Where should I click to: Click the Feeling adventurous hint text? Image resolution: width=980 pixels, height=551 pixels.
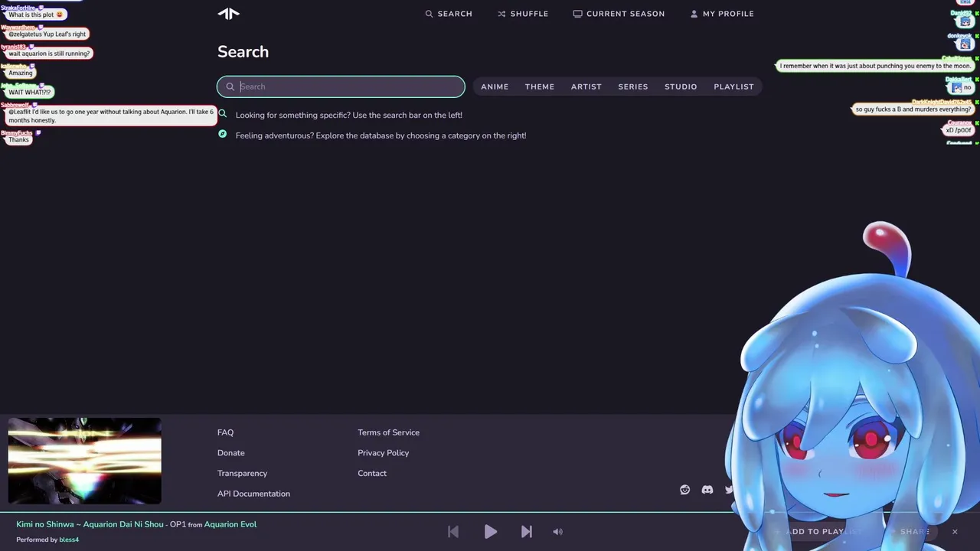click(x=381, y=135)
